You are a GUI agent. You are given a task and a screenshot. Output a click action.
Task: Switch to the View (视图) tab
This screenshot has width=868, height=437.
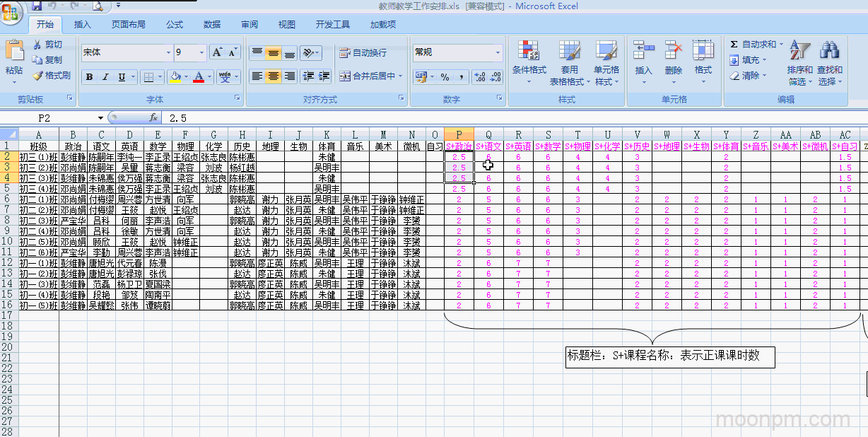pyautogui.click(x=287, y=25)
